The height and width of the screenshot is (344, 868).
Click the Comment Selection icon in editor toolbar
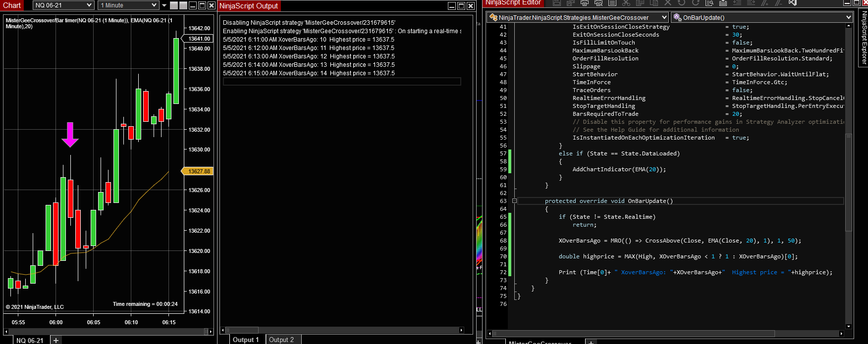pyautogui.click(x=765, y=2)
